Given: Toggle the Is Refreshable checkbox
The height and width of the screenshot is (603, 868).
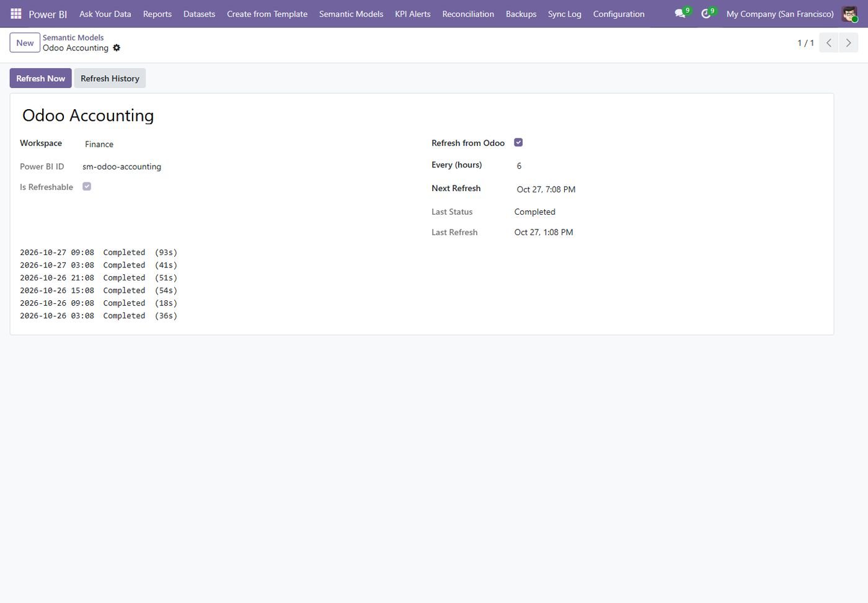Looking at the screenshot, I should [87, 187].
